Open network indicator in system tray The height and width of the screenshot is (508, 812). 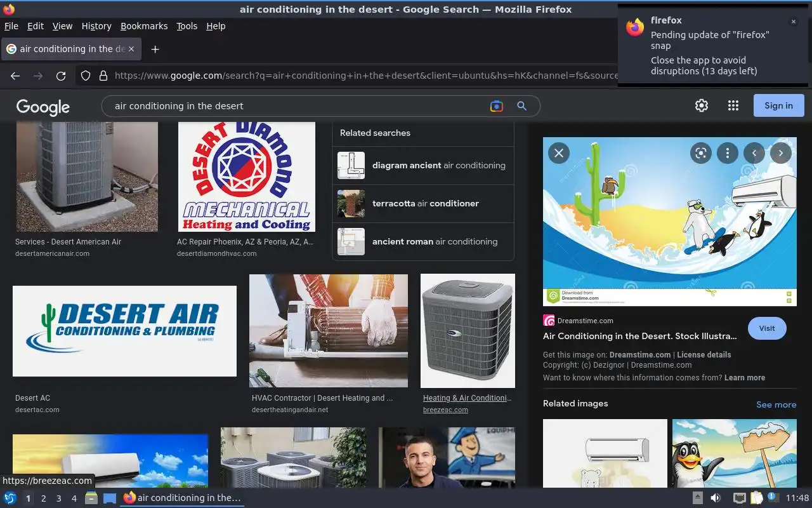click(739, 498)
